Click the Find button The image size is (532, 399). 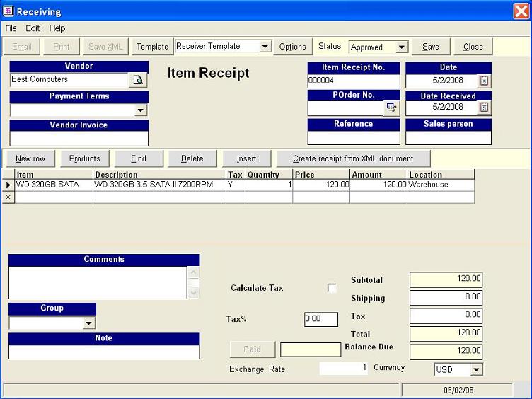139,158
